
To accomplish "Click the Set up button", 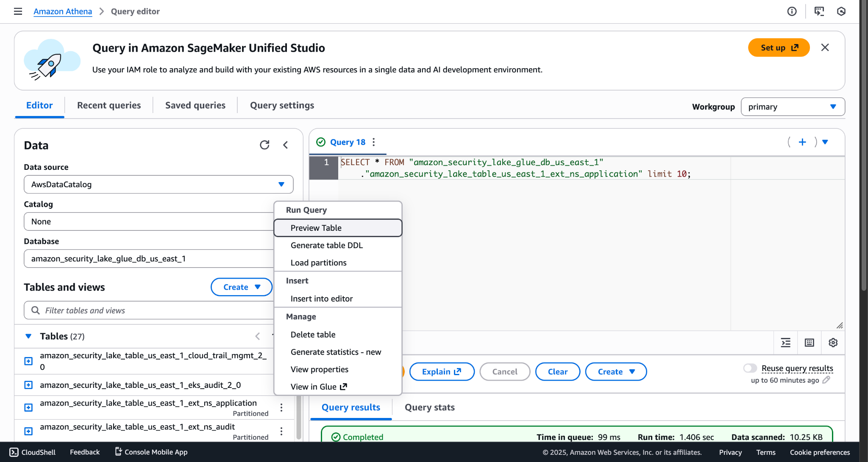I will point(779,47).
